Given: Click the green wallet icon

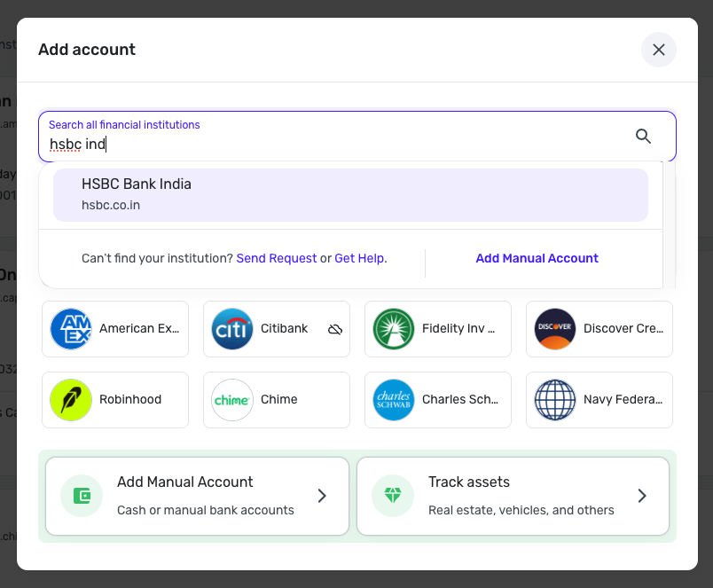Looking at the screenshot, I should (82, 496).
